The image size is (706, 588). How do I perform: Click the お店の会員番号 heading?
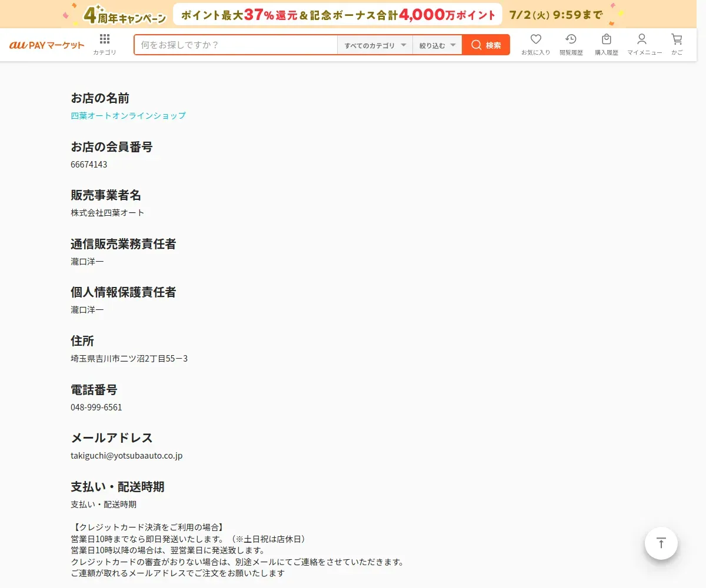[112, 146]
